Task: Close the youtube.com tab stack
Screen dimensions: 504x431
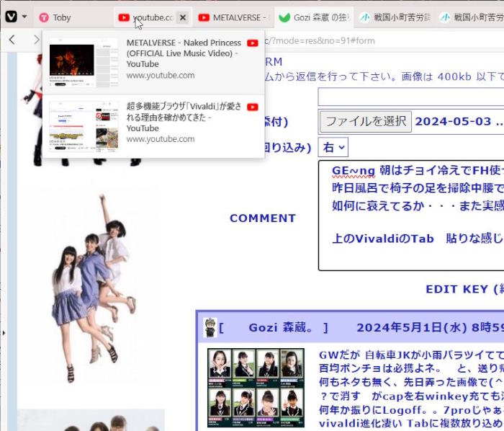Action: 183,17
